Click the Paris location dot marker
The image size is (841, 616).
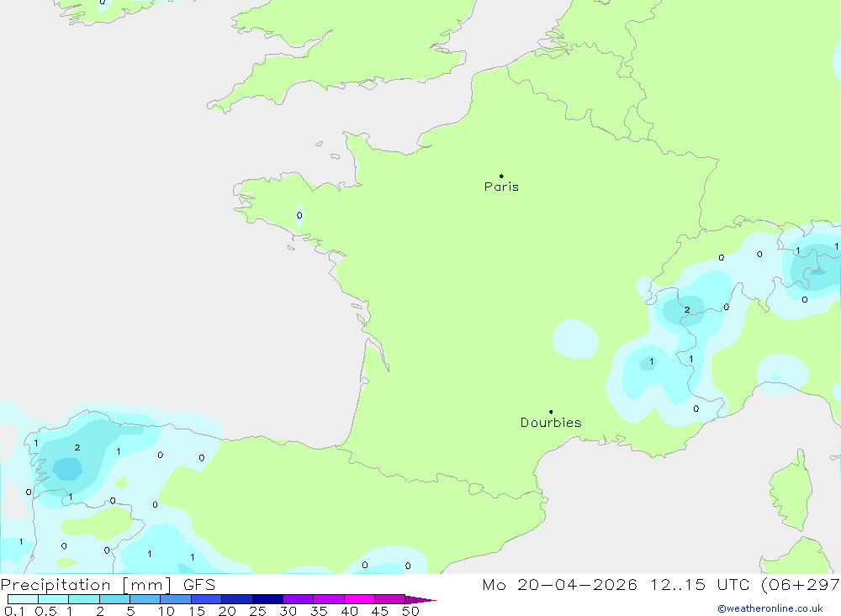pos(501,176)
